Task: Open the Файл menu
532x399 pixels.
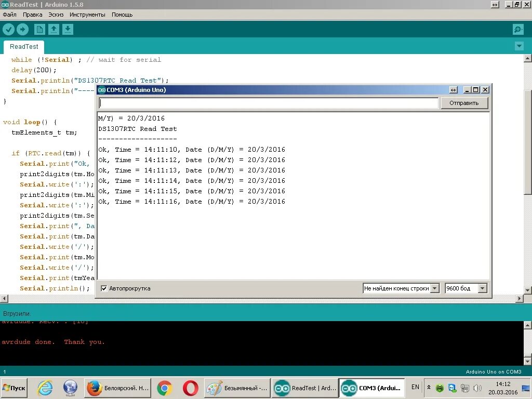Action: tap(9, 15)
